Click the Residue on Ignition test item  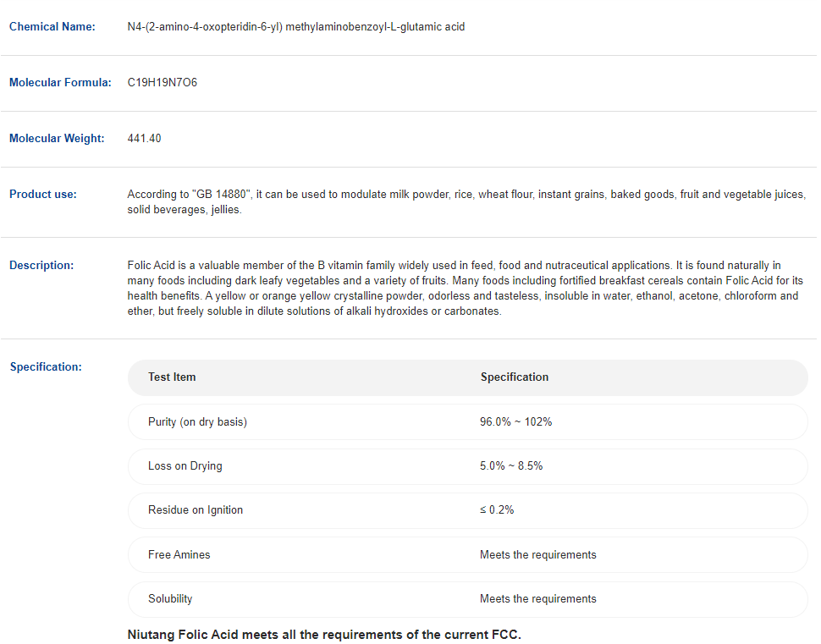coord(196,510)
